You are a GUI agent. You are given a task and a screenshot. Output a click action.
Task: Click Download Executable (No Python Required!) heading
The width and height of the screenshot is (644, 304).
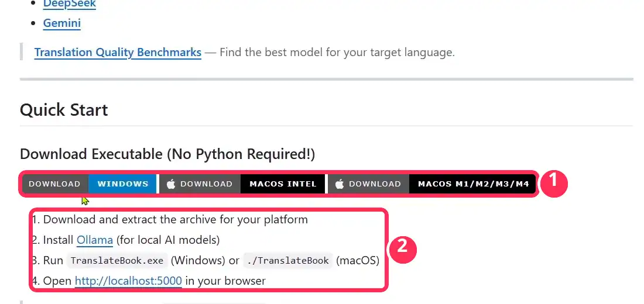pos(167,154)
